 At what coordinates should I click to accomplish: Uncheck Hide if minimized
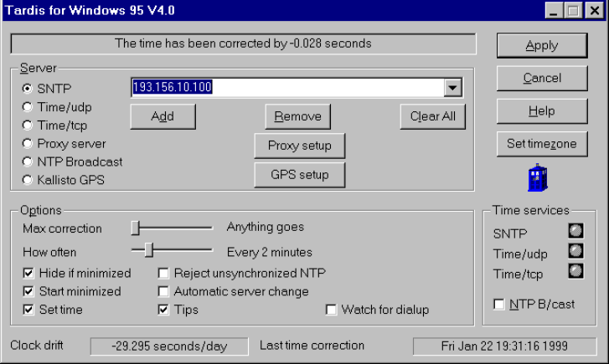click(28, 273)
